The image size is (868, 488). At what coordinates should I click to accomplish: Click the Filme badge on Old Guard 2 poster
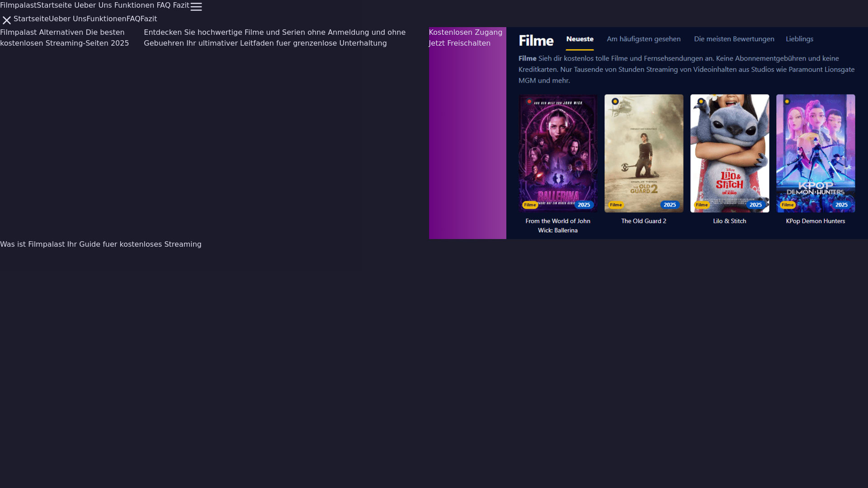616,205
